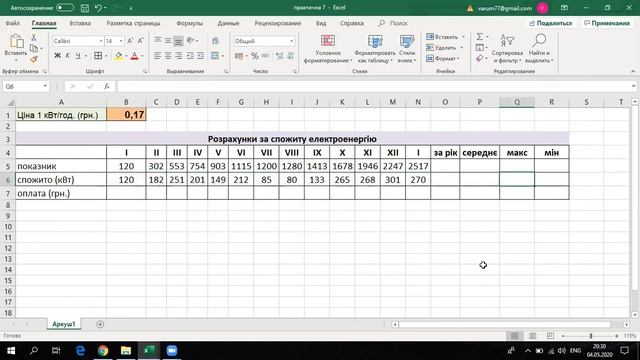
Task: Click the yellow Fill Color bucket
Action: pos(118,56)
